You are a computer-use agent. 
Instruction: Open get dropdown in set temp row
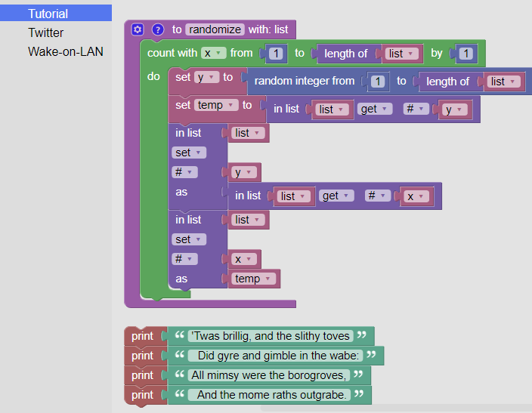375,109
